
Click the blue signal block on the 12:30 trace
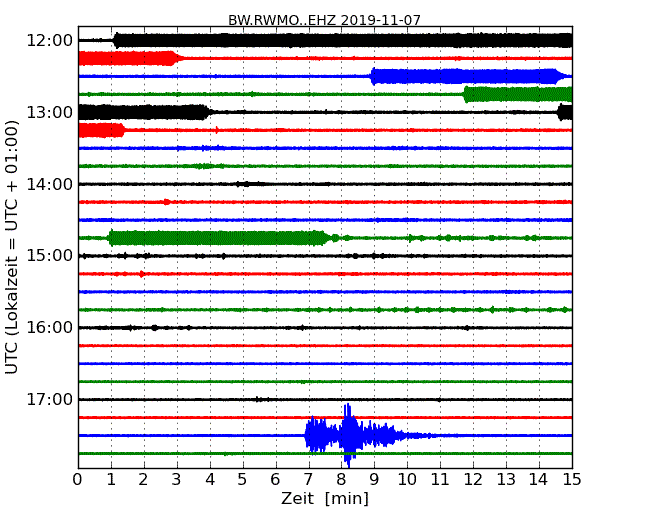(x=468, y=76)
